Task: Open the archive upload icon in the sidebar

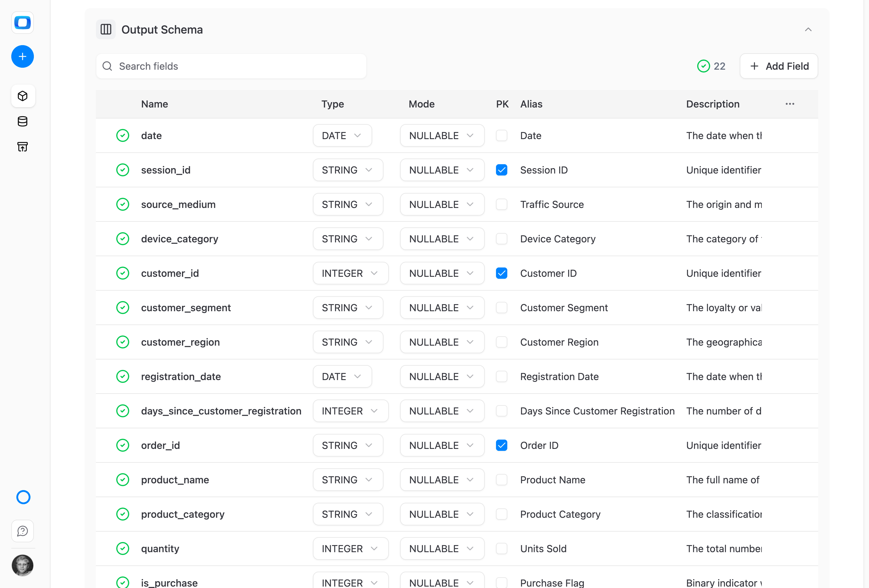Action: point(23,147)
